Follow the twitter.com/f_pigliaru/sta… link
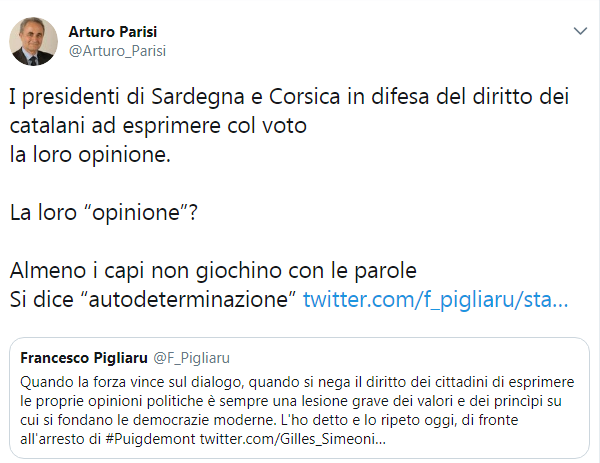This screenshot has height=463, width=600. click(x=435, y=300)
